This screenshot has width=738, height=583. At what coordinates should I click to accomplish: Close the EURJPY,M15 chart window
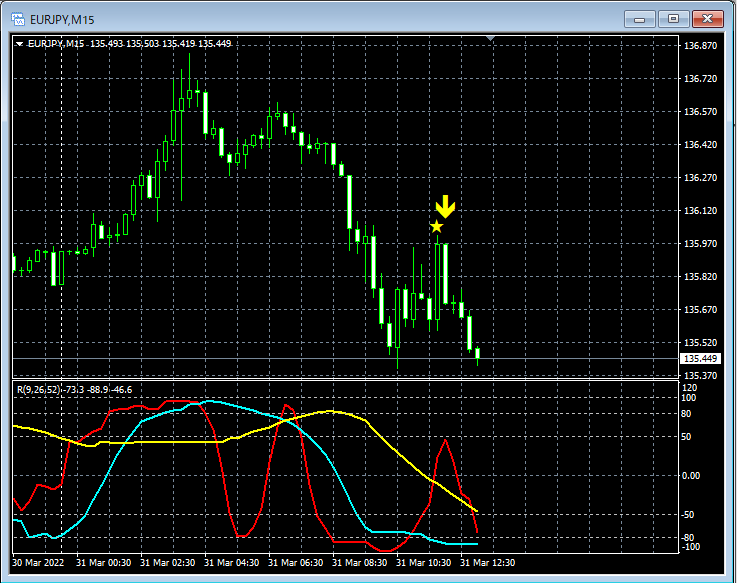(707, 19)
